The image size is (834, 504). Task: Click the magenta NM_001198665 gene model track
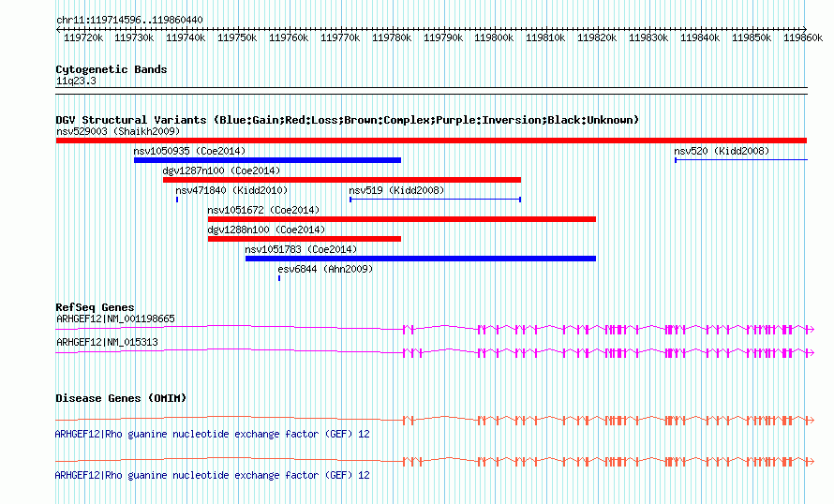(x=435, y=330)
